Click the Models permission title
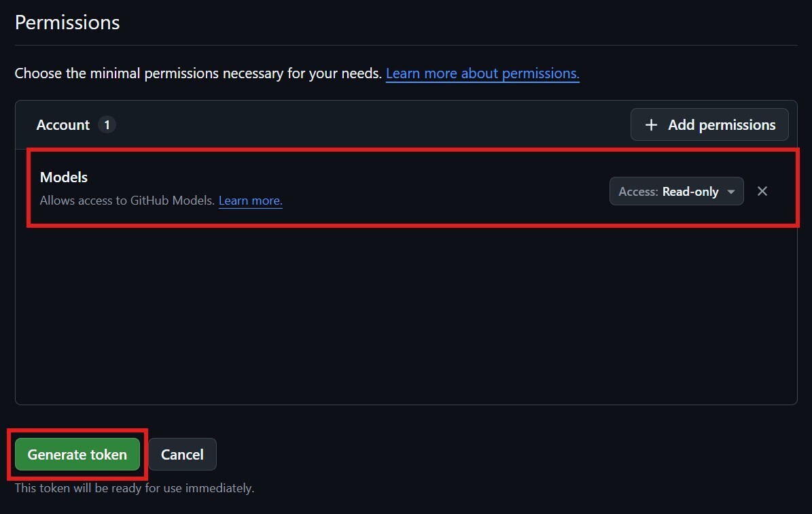812x514 pixels. click(x=64, y=177)
